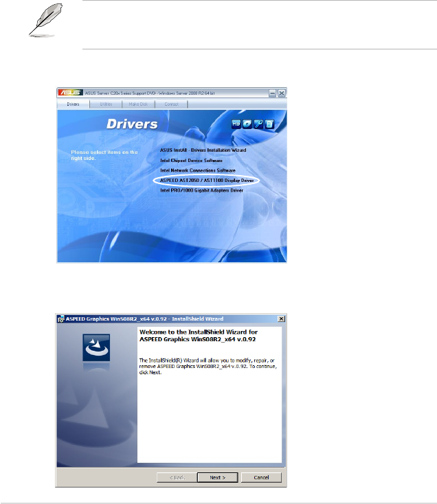Launch ASUS InstAll Drivers Installation Wizard
The width and height of the screenshot is (437, 504).
click(203, 150)
